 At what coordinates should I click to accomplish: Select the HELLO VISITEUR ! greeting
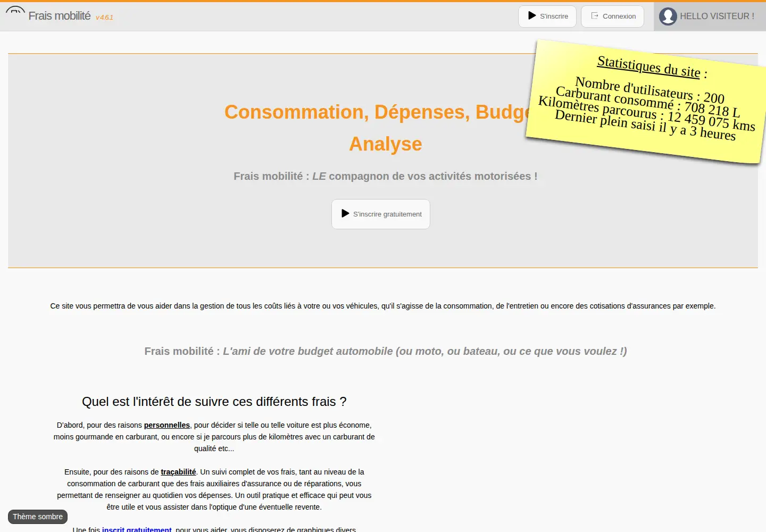[x=717, y=16]
